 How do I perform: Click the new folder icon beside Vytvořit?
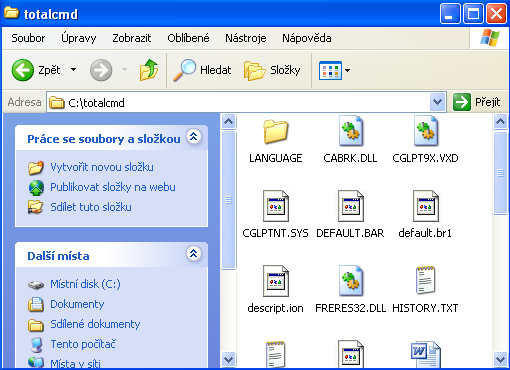coord(36,167)
